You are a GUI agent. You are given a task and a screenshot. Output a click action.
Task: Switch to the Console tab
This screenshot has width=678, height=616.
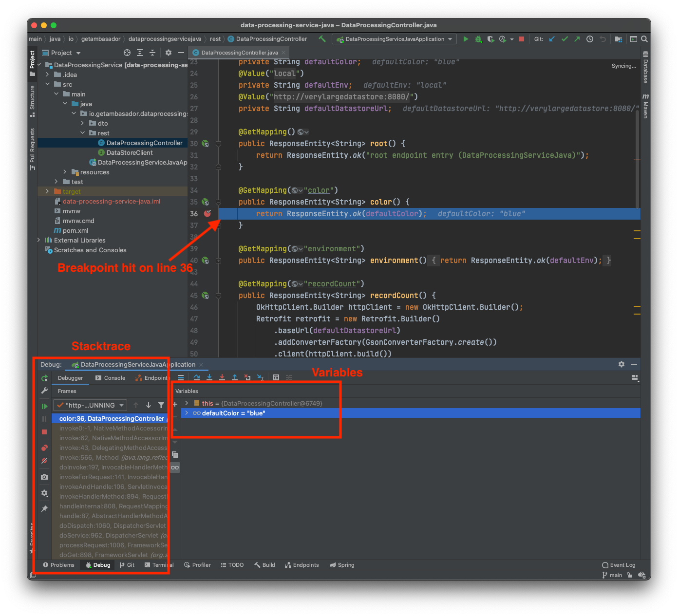click(111, 378)
